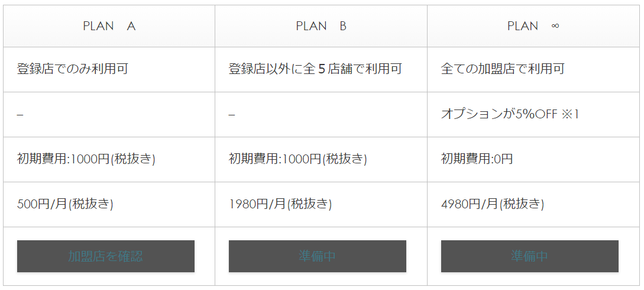Click the 1980円/月(税抜き) price
This screenshot has width=644, height=290.
click(x=280, y=204)
